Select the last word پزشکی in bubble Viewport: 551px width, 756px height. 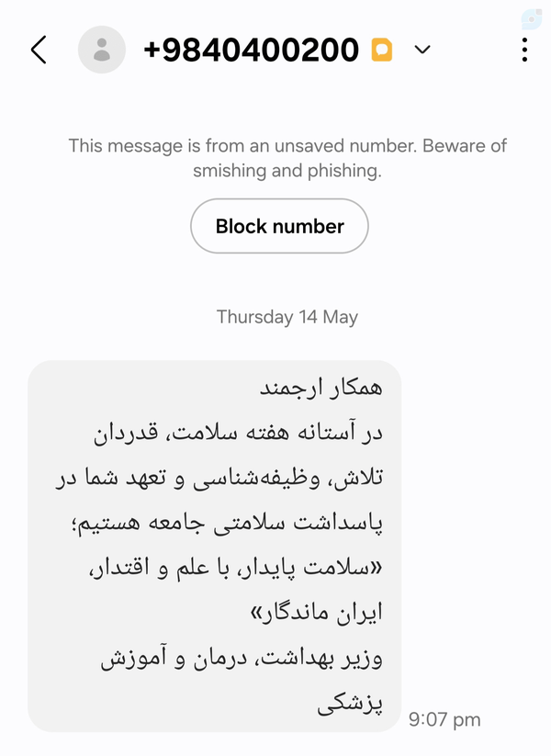[350, 704]
